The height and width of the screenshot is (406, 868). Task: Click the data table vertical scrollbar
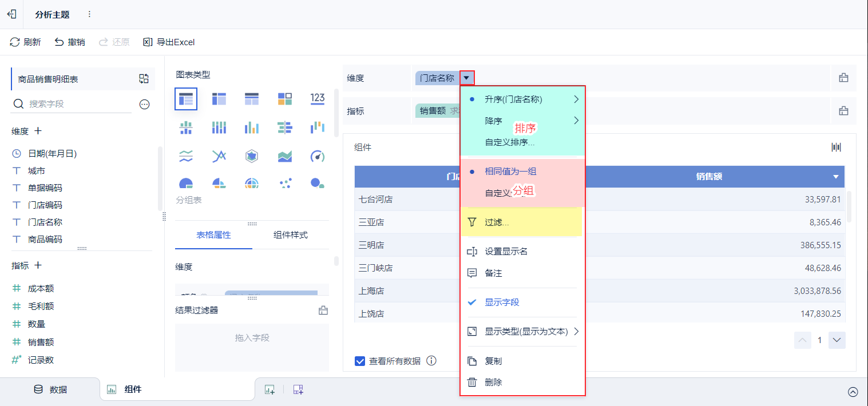pyautogui.click(x=850, y=206)
